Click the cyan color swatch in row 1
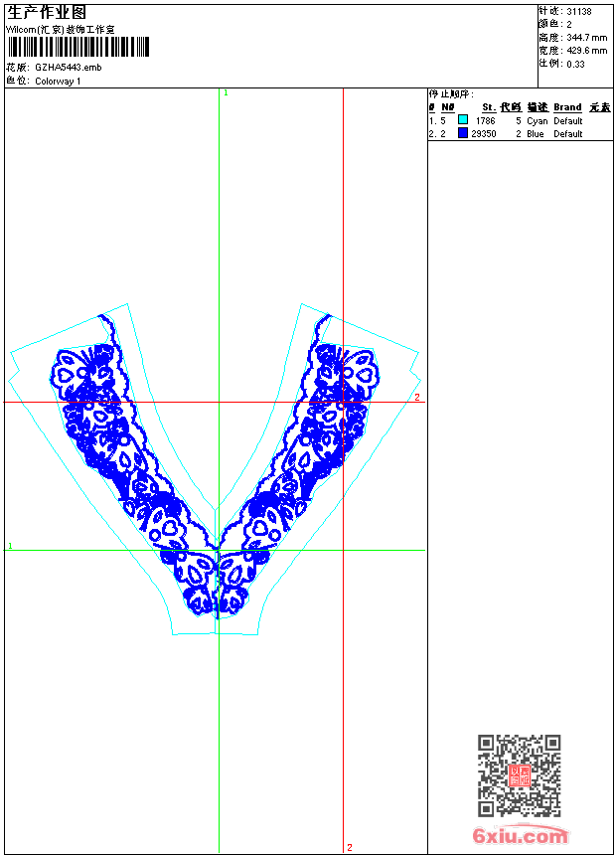616x855 pixels. [463, 119]
